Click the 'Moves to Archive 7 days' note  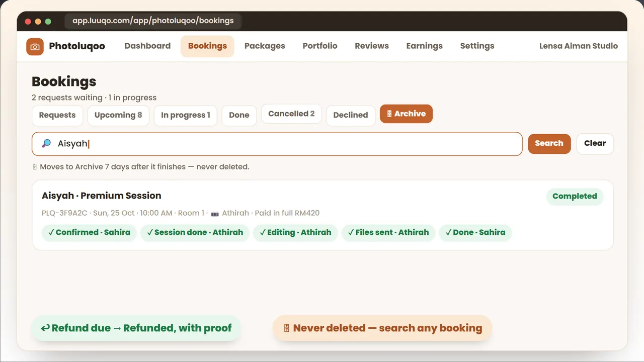(x=141, y=167)
